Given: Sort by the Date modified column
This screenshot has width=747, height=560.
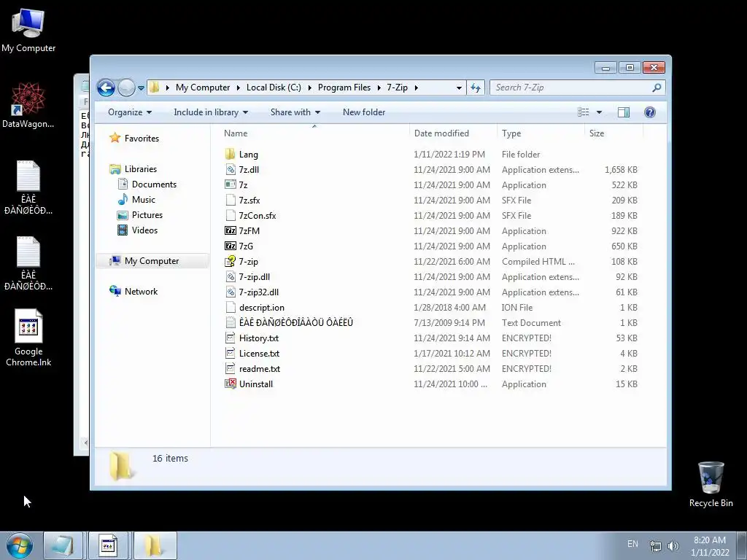Looking at the screenshot, I should coord(453,133).
